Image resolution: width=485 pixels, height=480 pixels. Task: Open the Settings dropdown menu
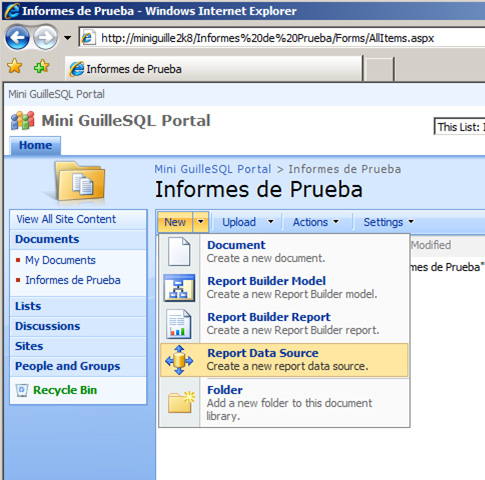point(389,222)
